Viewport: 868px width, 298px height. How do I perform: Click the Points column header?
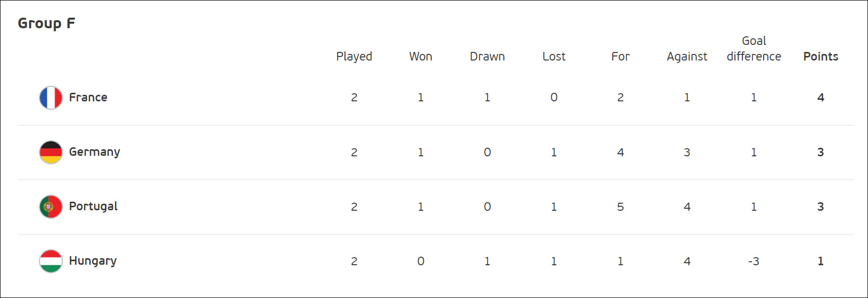coord(821,56)
